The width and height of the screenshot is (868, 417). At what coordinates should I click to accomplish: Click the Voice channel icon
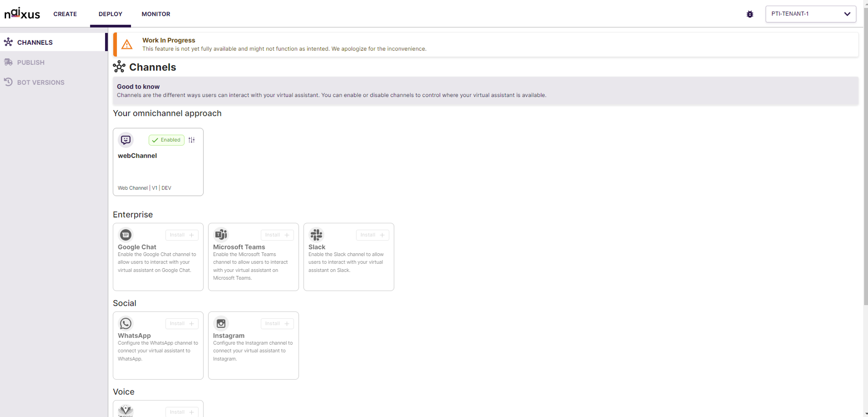click(126, 410)
